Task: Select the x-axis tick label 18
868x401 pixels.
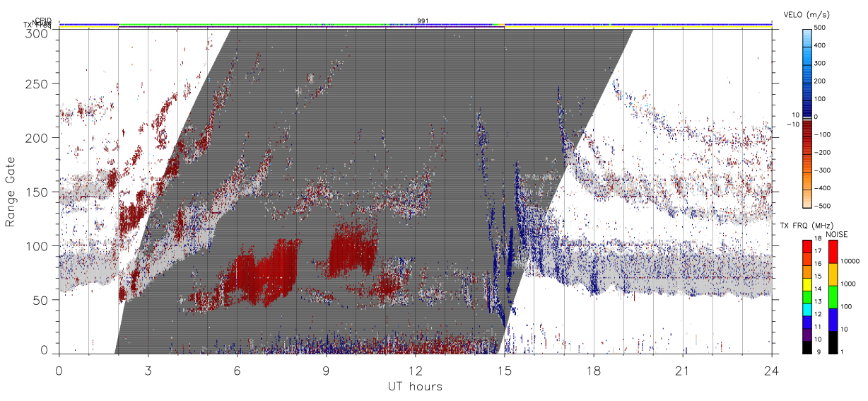Action: pos(594,370)
